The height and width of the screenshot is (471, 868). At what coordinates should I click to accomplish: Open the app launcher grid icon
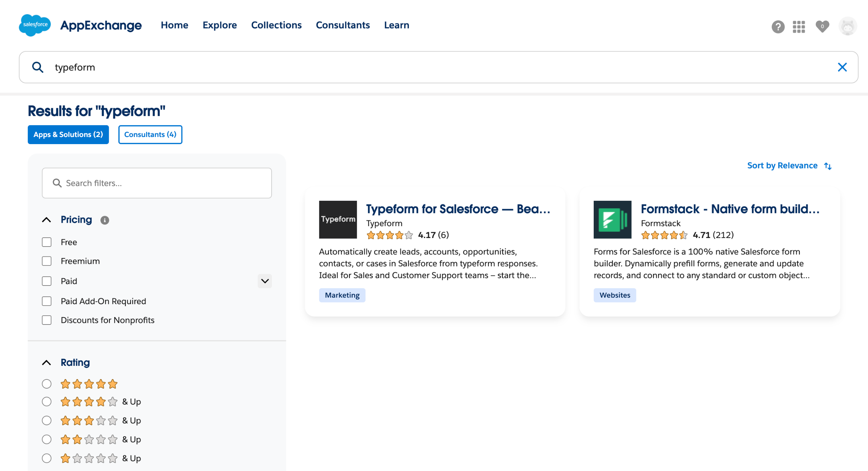(x=798, y=26)
